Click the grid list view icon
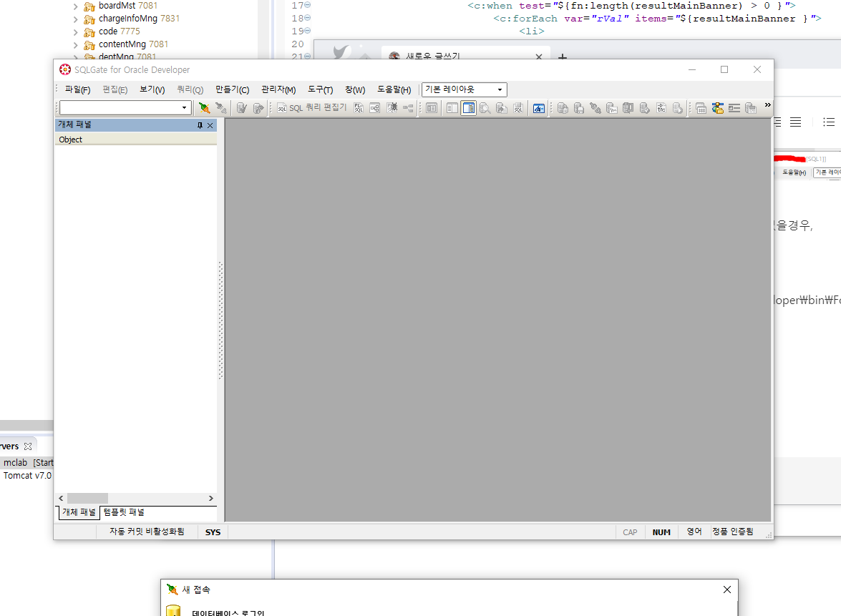The image size is (841, 616). tap(431, 108)
